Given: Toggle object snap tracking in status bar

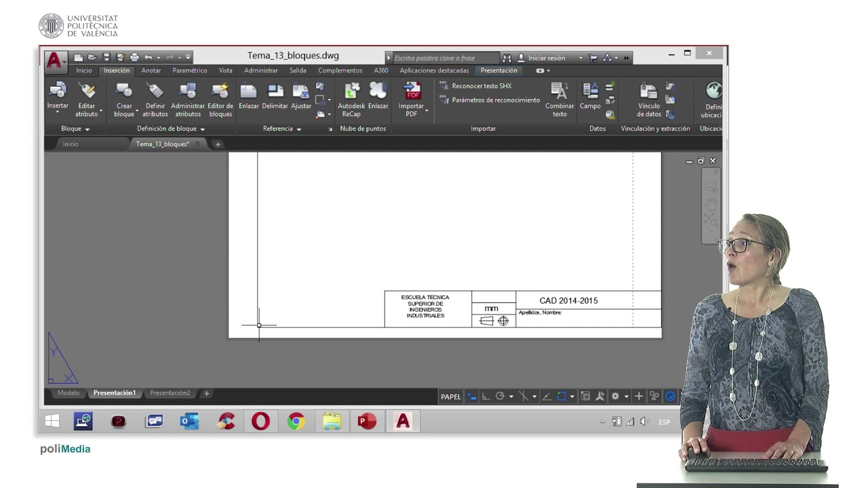Looking at the screenshot, I should click(x=547, y=396).
